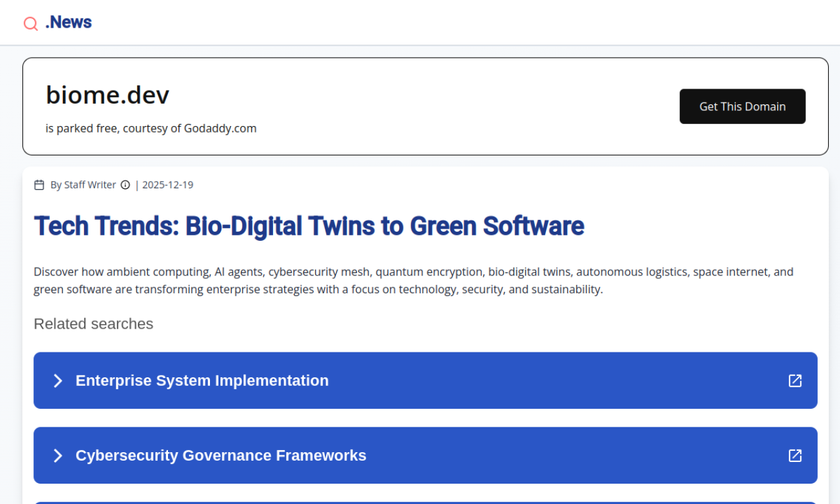Open the info icon after Staff Writer
Screen dimensions: 840x504
tap(125, 185)
